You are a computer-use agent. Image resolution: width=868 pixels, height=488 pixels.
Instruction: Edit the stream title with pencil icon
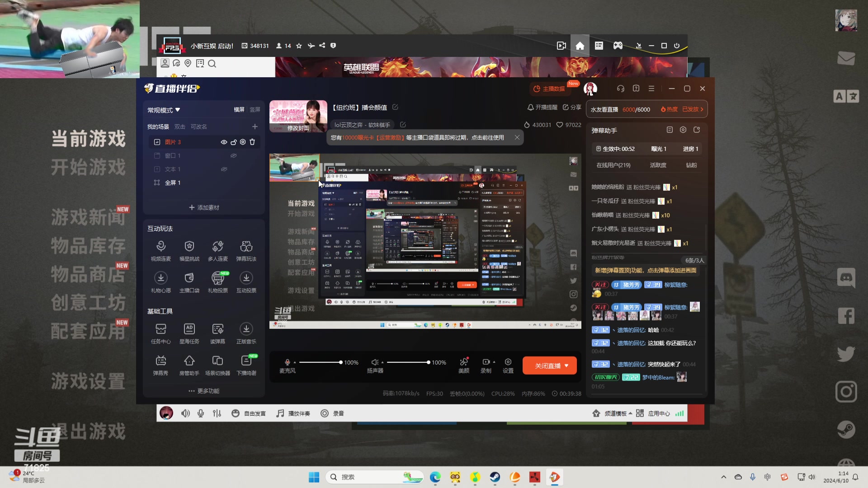point(395,107)
